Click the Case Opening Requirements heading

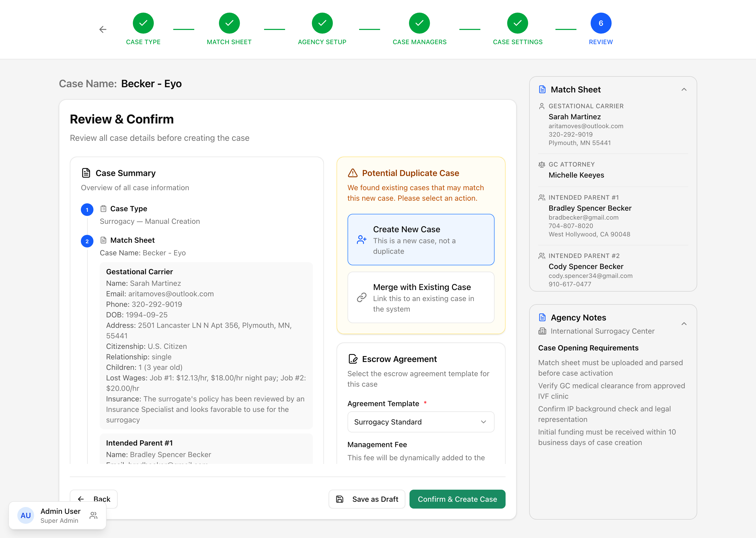[588, 348]
